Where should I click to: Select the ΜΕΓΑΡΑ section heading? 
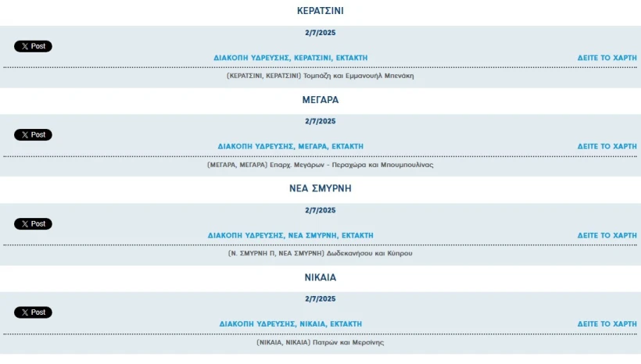tap(320, 100)
